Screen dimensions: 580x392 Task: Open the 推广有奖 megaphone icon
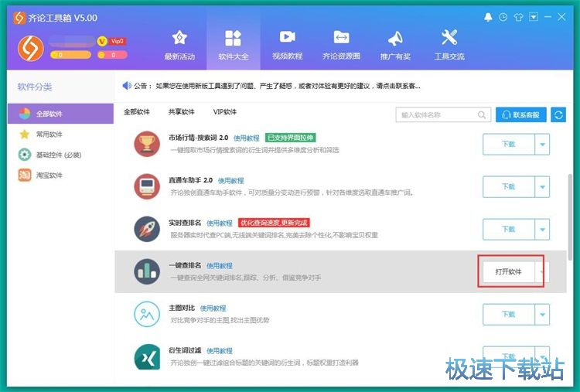point(395,38)
